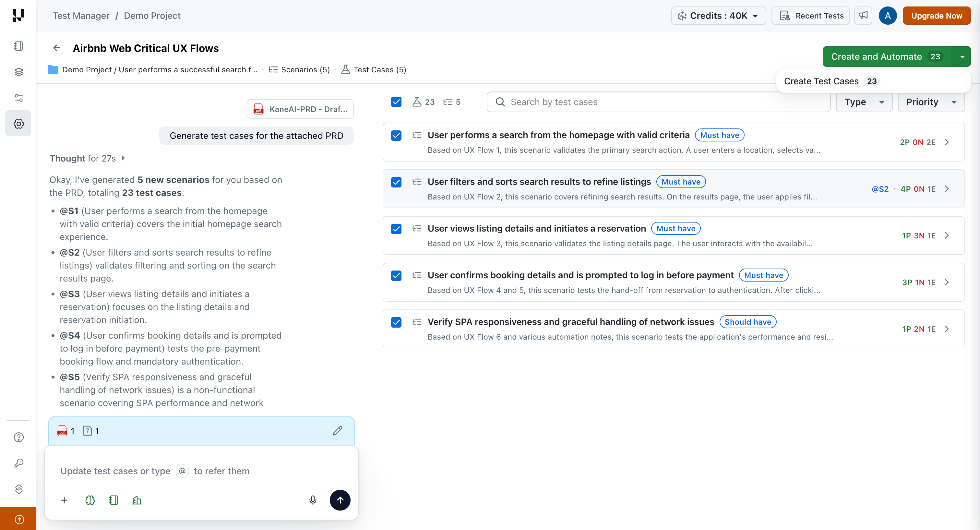
Task: Uncheck the select-all test cases checkbox
Action: tap(396, 102)
